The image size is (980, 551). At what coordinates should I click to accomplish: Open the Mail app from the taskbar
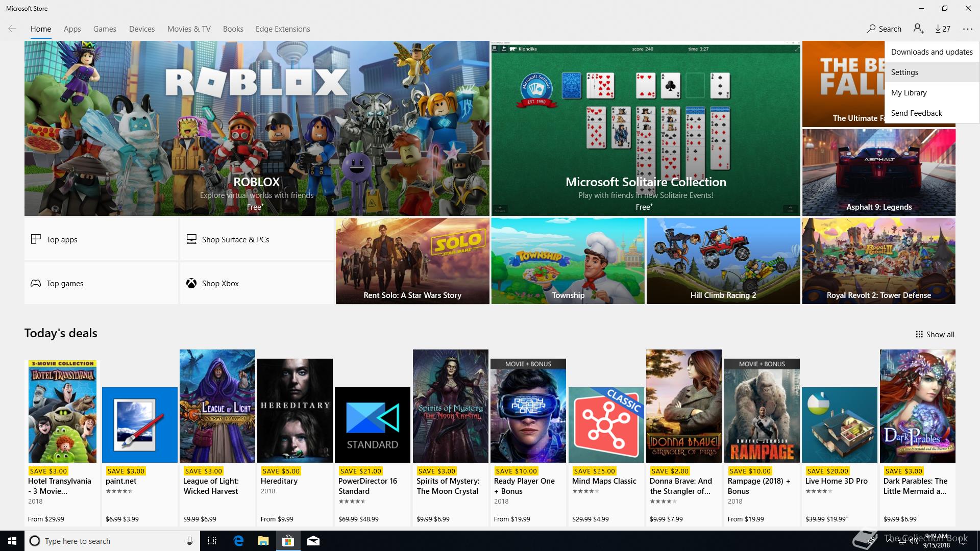pyautogui.click(x=313, y=541)
